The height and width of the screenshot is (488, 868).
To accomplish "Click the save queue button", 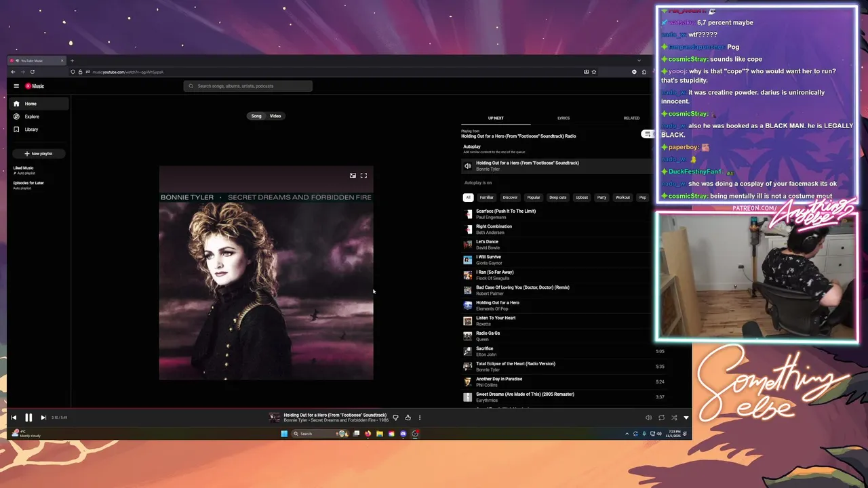I will coord(648,134).
